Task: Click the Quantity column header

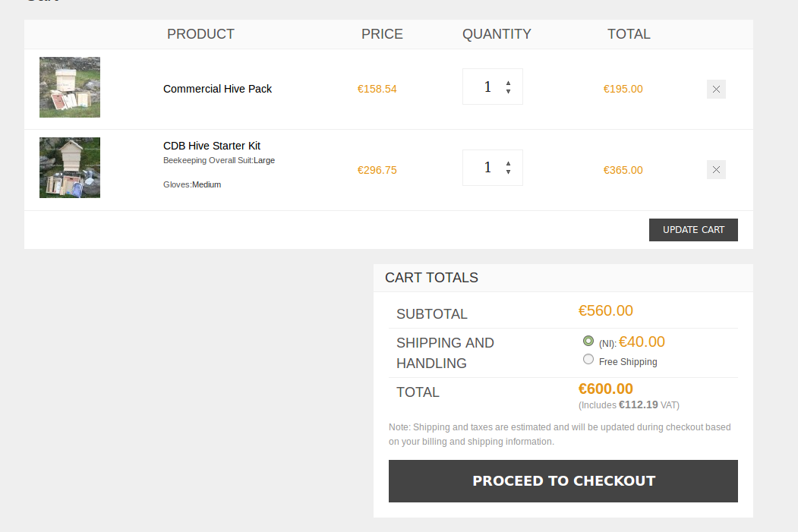Action: (x=497, y=34)
